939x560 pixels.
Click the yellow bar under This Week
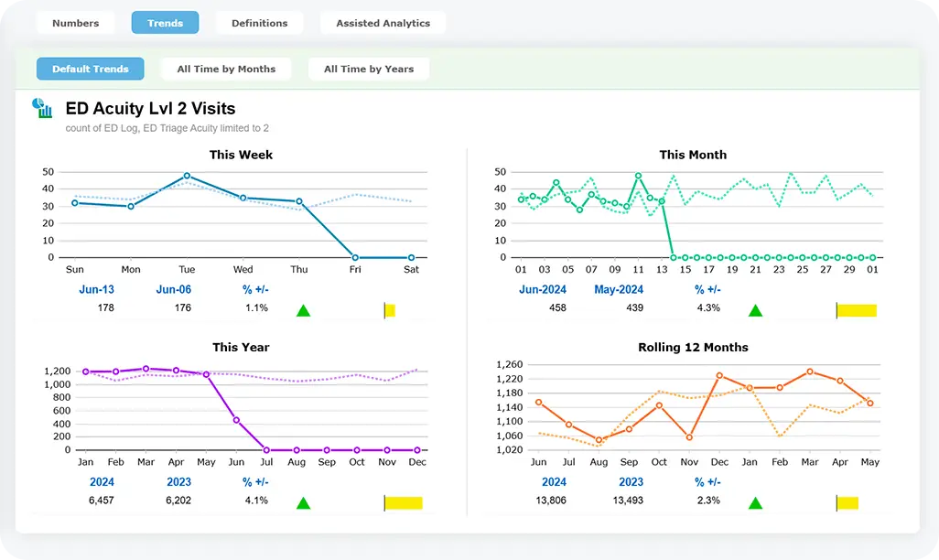point(390,310)
